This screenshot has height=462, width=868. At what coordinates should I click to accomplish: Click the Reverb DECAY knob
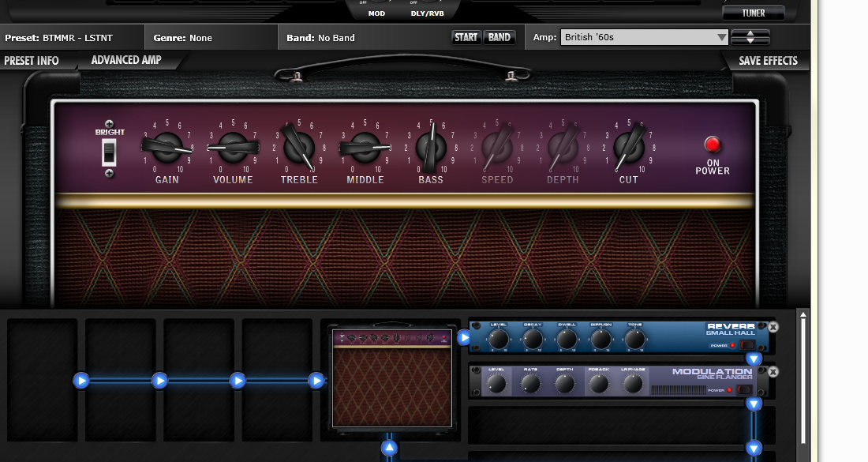(533, 339)
